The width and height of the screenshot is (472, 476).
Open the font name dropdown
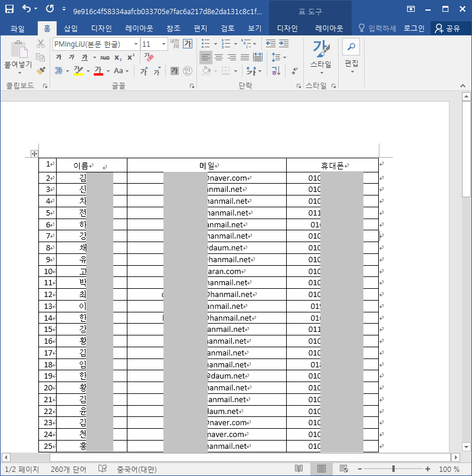click(x=136, y=44)
